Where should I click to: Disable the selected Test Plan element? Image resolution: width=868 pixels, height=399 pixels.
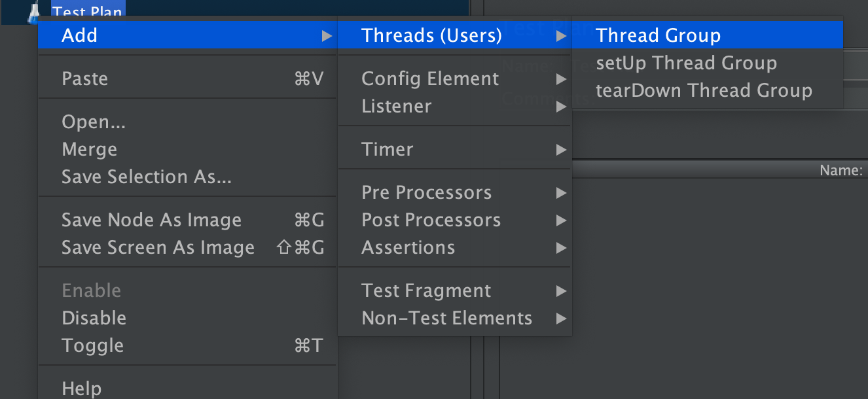[x=94, y=319]
